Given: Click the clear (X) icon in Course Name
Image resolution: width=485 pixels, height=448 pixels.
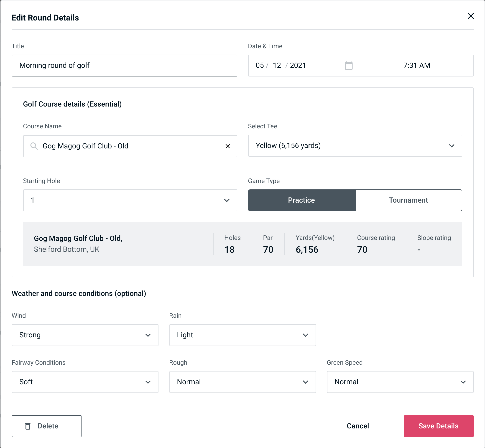Looking at the screenshot, I should tap(227, 146).
